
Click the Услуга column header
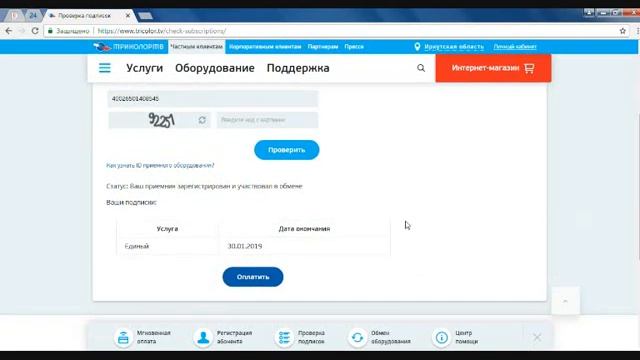(x=167, y=229)
